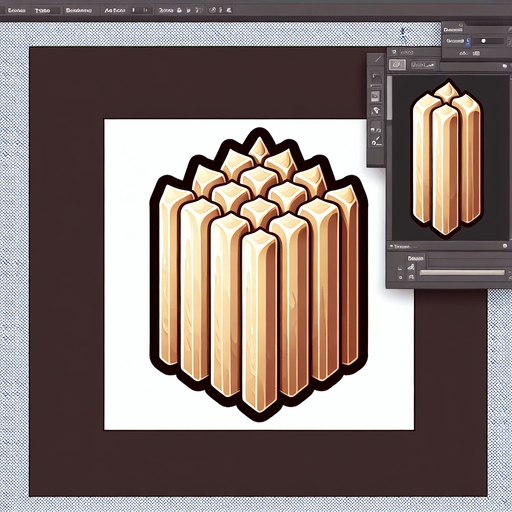The height and width of the screenshot is (512, 512).
Task: Click the thin vertical icon between link and brush
Action: click(x=220, y=10)
